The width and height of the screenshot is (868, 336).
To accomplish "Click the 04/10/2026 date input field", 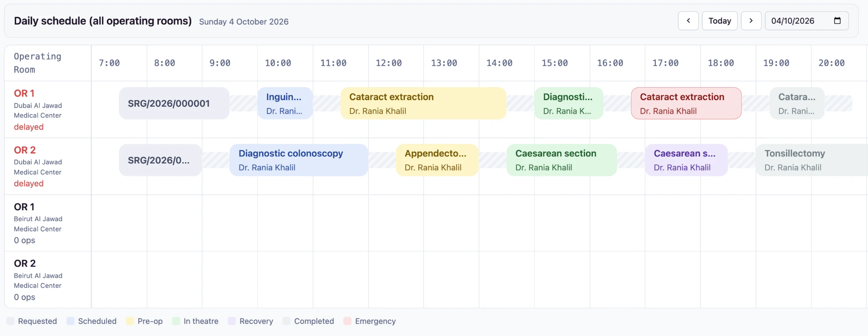I will (x=806, y=21).
